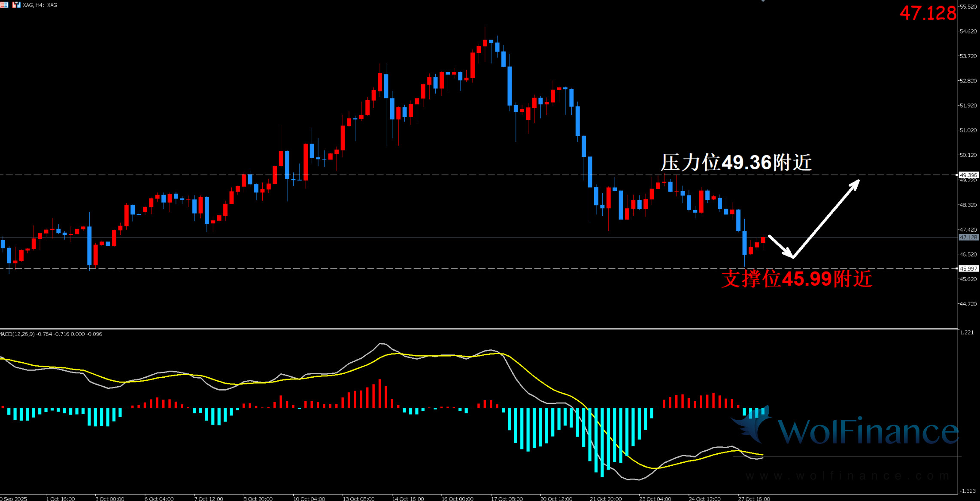
Task: Click the large red 47.128 price text
Action: (928, 13)
